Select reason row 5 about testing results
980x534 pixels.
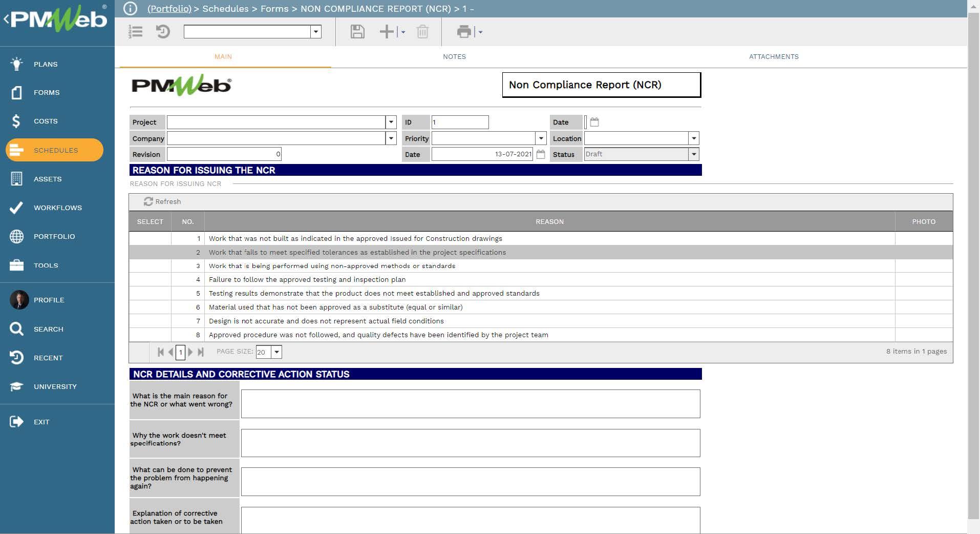click(374, 294)
